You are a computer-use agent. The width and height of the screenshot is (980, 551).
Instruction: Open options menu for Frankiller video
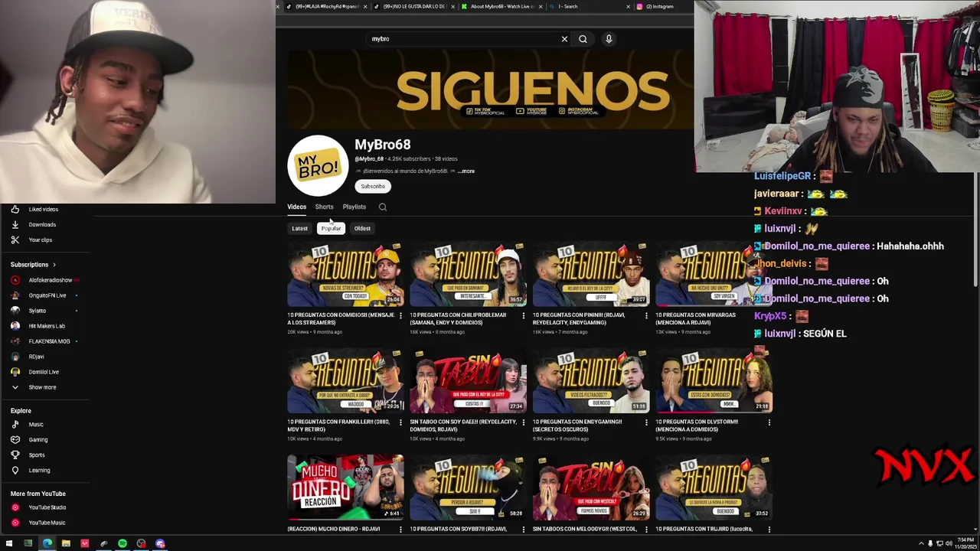[400, 422]
